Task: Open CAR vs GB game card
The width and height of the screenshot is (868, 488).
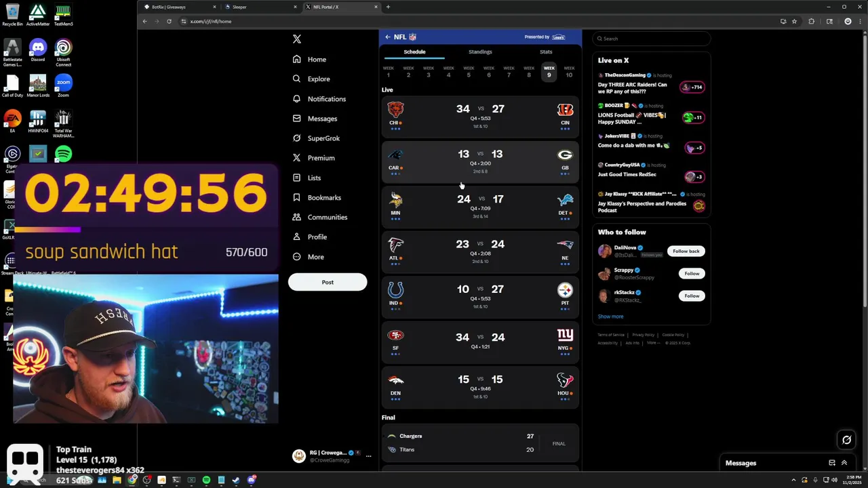Action: point(480,162)
